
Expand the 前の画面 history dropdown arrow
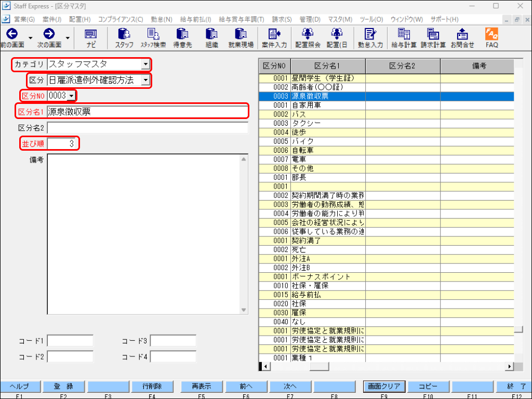(x=30, y=37)
